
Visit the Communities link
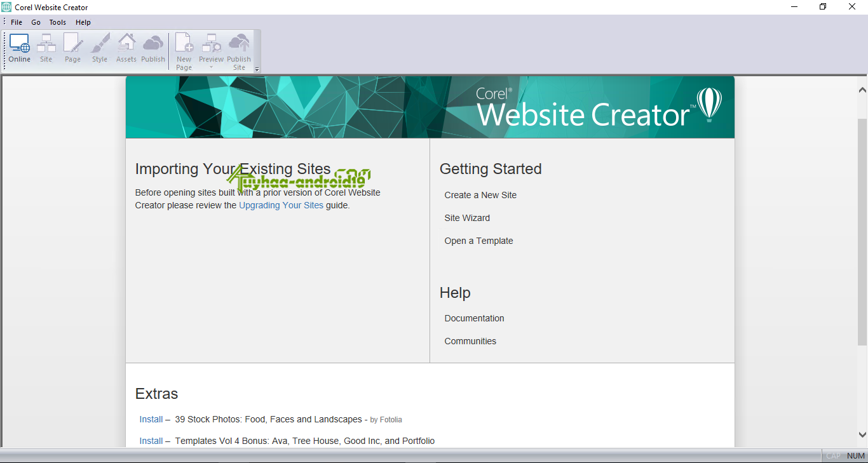tap(470, 341)
